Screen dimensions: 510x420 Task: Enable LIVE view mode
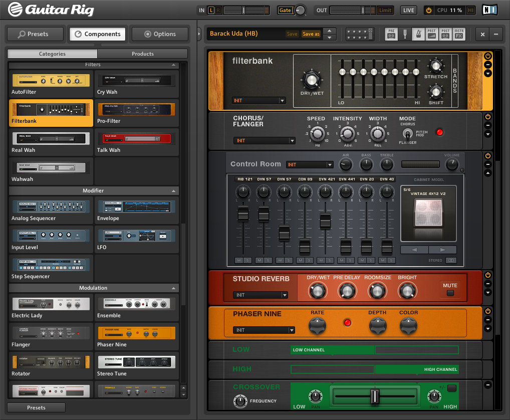pyautogui.click(x=408, y=10)
